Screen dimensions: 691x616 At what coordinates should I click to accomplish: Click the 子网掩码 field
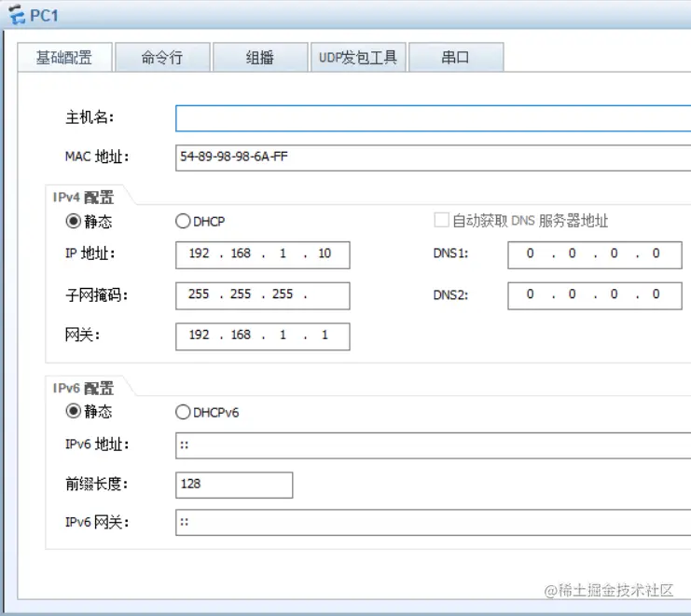pyautogui.click(x=263, y=296)
